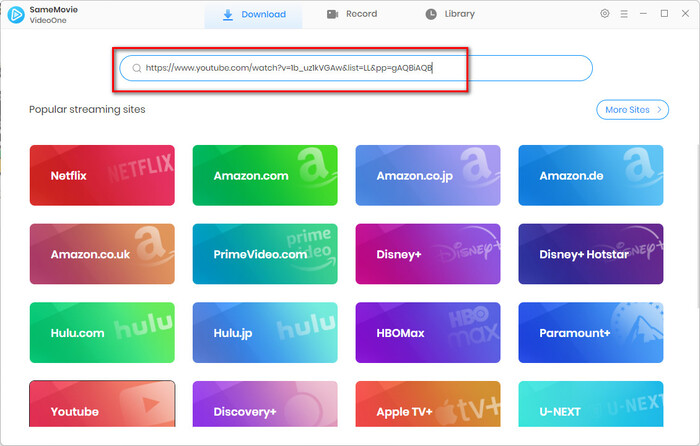This screenshot has width=700, height=446.
Task: Open the Disney+ tile
Action: [x=428, y=254]
